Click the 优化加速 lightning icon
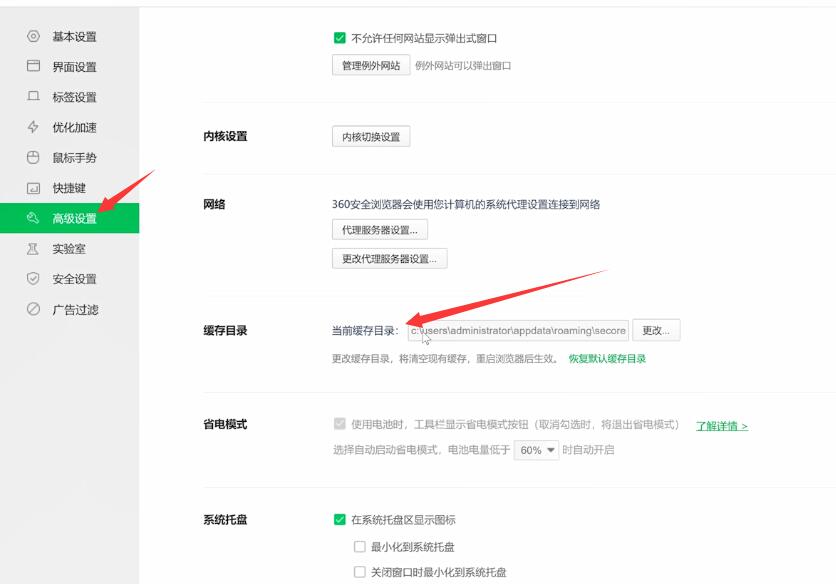This screenshot has width=836, height=584. (33, 127)
